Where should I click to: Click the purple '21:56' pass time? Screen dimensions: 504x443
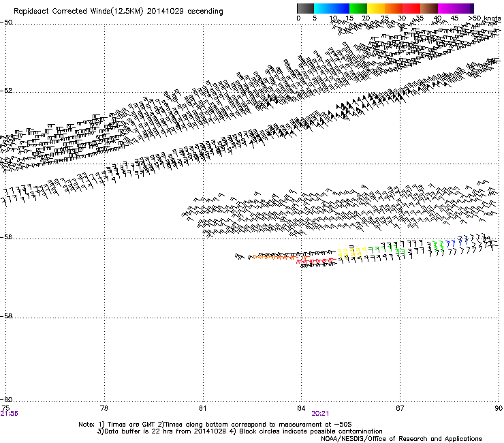(10, 414)
